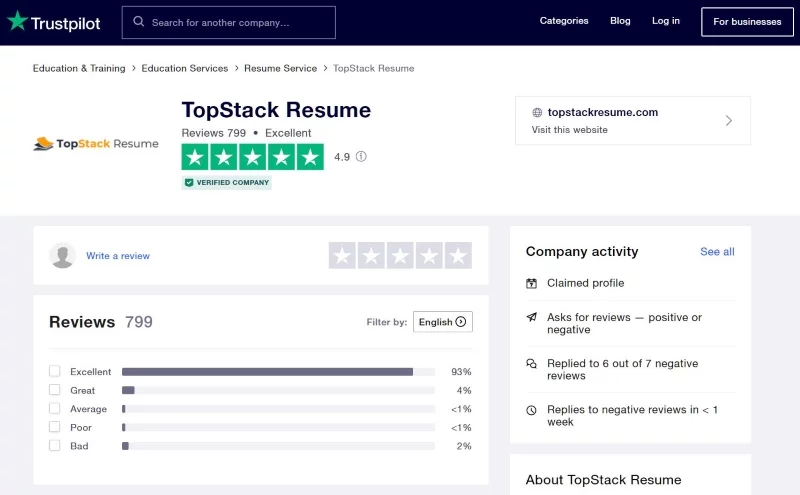Click See all in Company activity
The image size is (800, 495).
click(717, 252)
